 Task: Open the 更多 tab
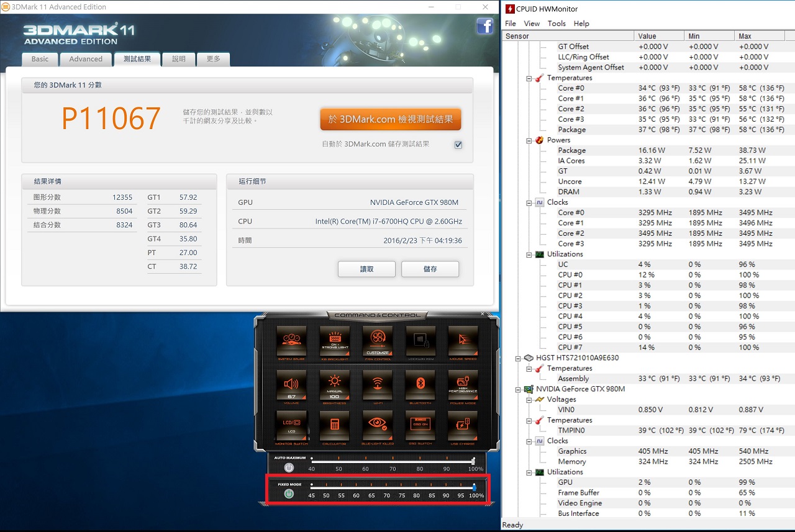click(214, 59)
